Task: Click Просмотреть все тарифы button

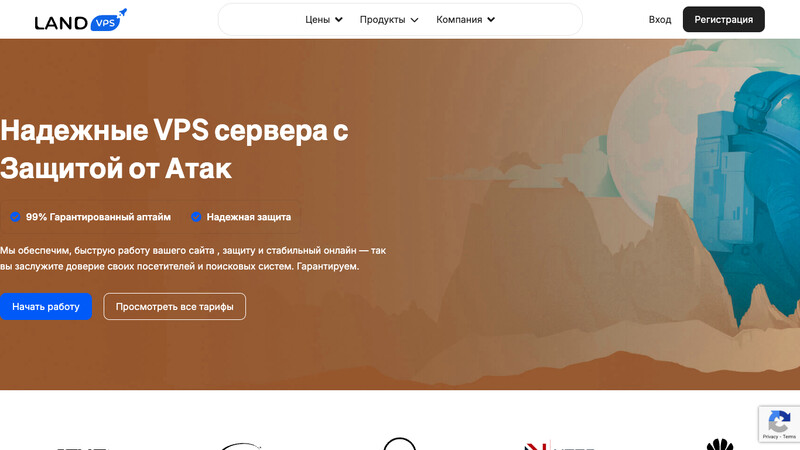Action: point(174,307)
